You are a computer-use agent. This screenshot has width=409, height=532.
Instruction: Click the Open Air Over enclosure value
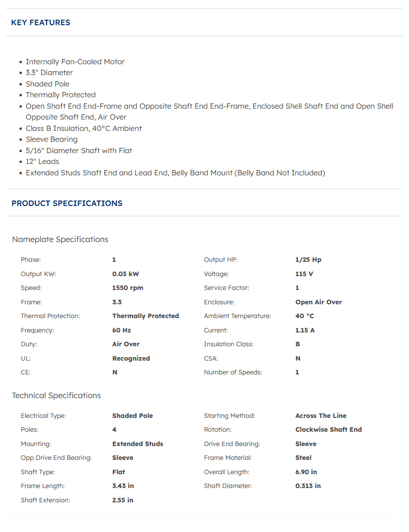[318, 302]
